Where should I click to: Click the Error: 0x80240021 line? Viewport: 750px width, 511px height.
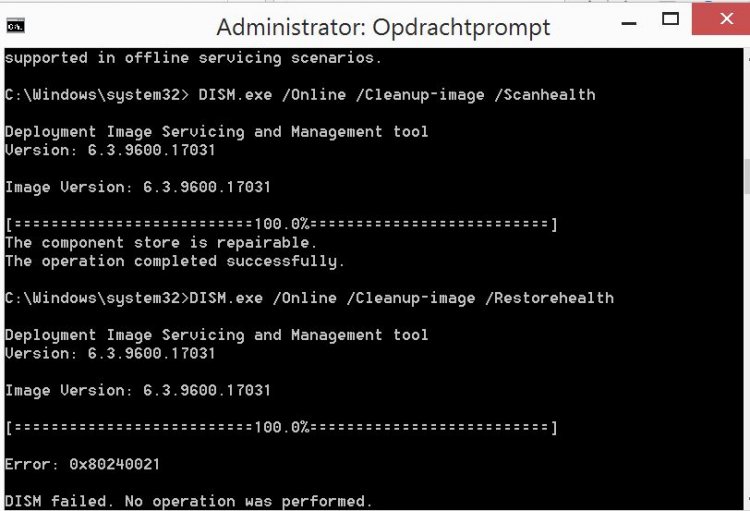coord(82,464)
